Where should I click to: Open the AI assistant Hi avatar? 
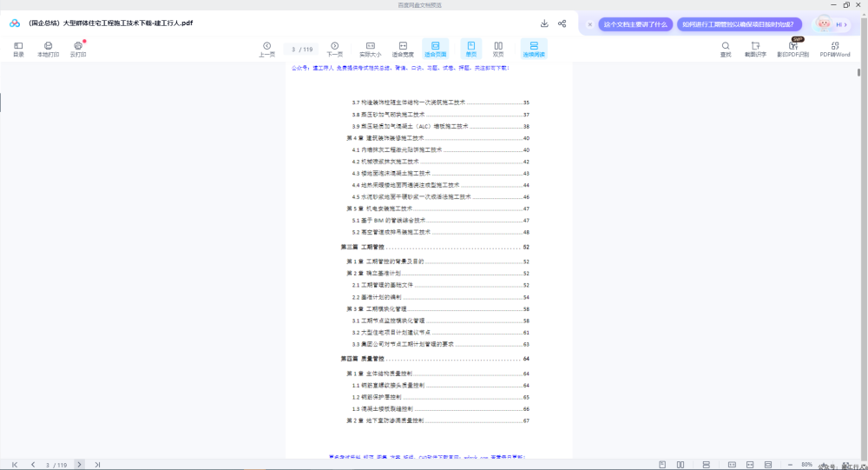pyautogui.click(x=831, y=23)
